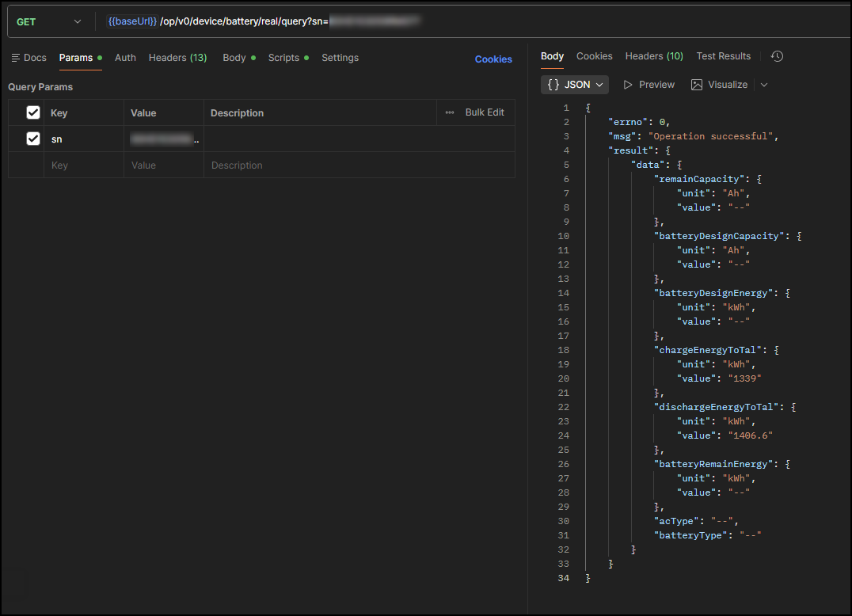Open the Headers (13) request tab
The image size is (852, 616).
[177, 58]
